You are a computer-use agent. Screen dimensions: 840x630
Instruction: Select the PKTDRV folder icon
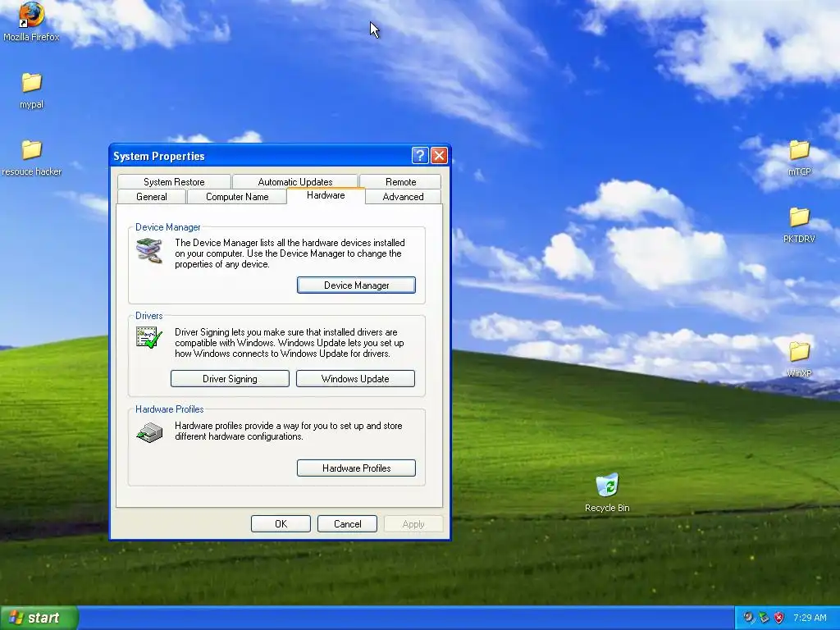tap(799, 217)
